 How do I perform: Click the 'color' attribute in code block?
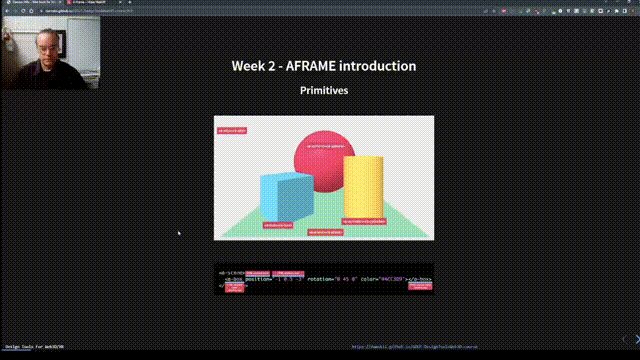pyautogui.click(x=368, y=279)
